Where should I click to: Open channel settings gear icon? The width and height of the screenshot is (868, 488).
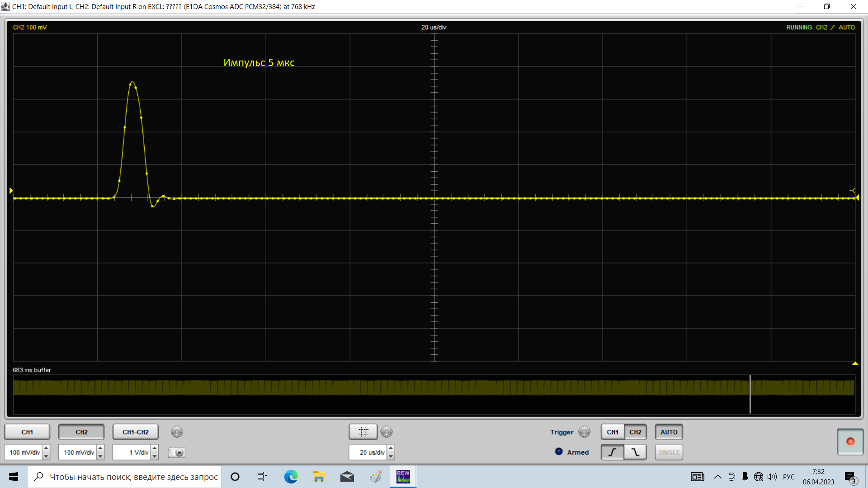pyautogui.click(x=177, y=432)
